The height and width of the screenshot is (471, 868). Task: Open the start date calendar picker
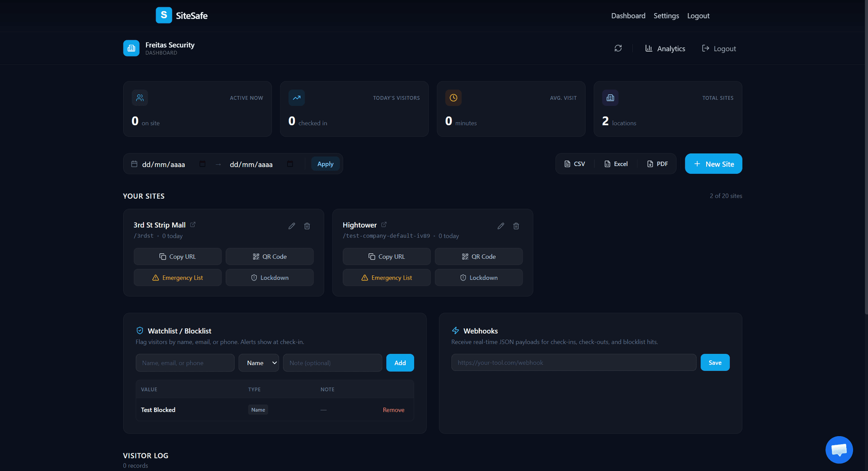[203, 164]
